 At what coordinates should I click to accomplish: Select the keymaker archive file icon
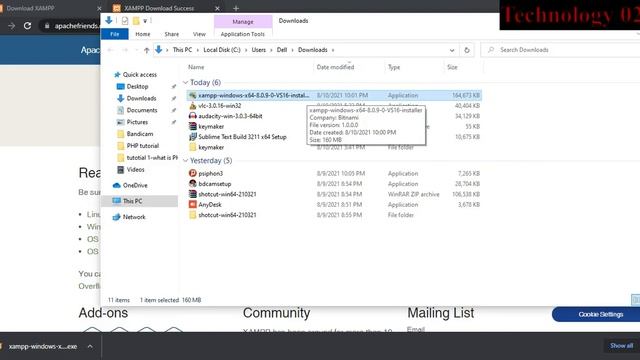point(193,127)
